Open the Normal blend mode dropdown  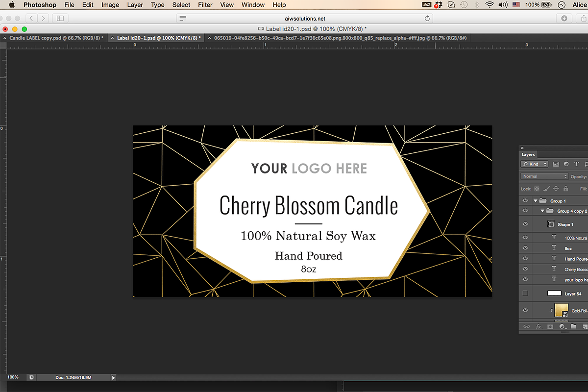(544, 176)
